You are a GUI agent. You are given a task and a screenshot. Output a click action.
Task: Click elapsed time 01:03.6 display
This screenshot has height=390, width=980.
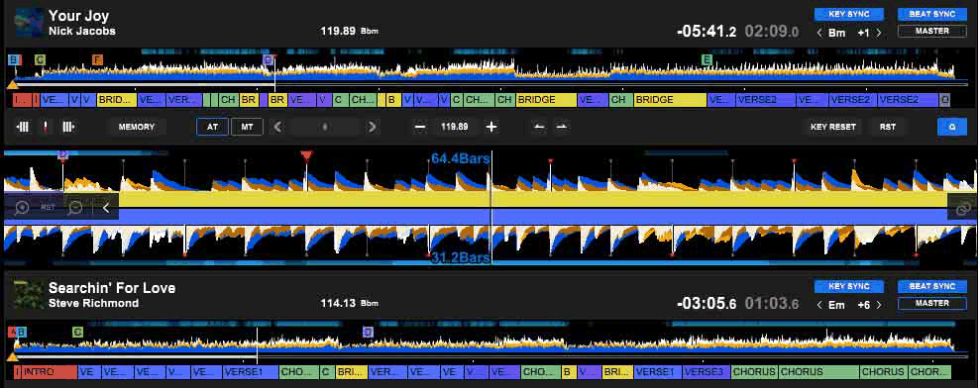pyautogui.click(x=771, y=304)
